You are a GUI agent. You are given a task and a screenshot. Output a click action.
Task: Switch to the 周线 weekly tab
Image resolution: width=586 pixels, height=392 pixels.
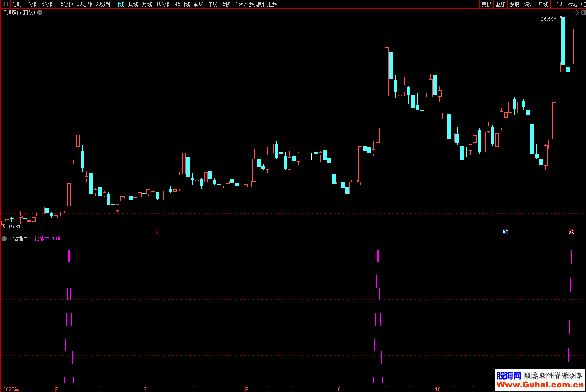133,4
